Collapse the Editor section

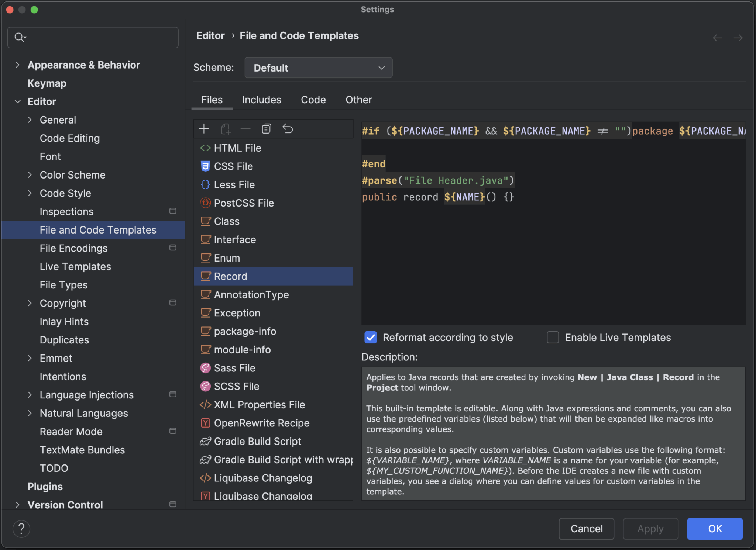point(18,101)
